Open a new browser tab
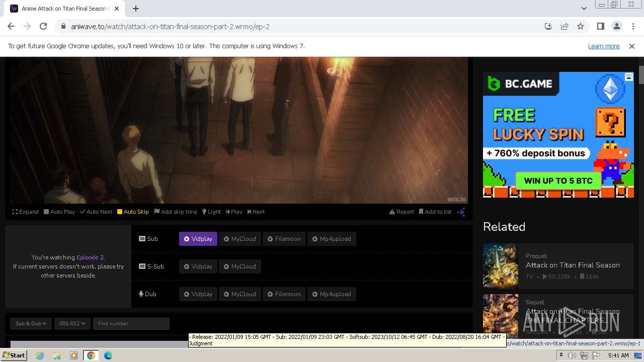This screenshot has width=644, height=362. [x=136, y=9]
